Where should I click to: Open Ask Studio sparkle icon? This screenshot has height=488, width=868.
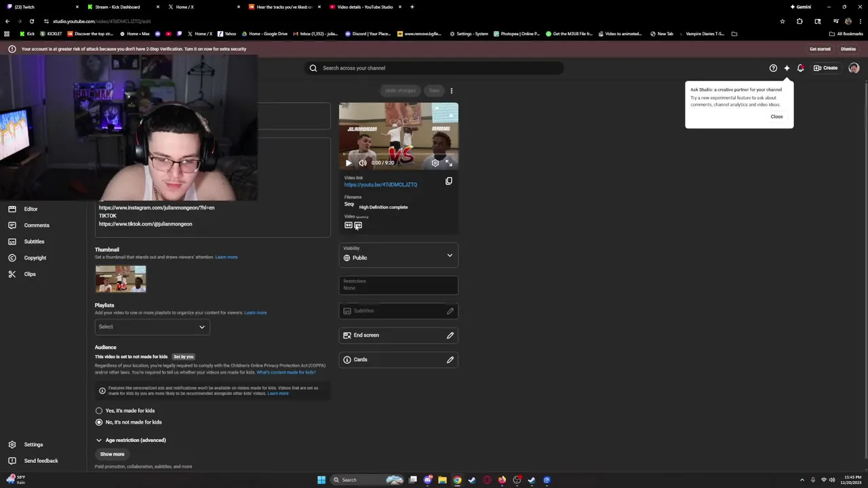(x=787, y=68)
